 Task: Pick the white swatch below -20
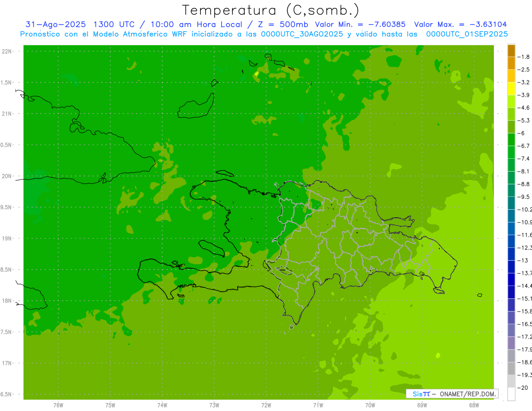pos(511,394)
